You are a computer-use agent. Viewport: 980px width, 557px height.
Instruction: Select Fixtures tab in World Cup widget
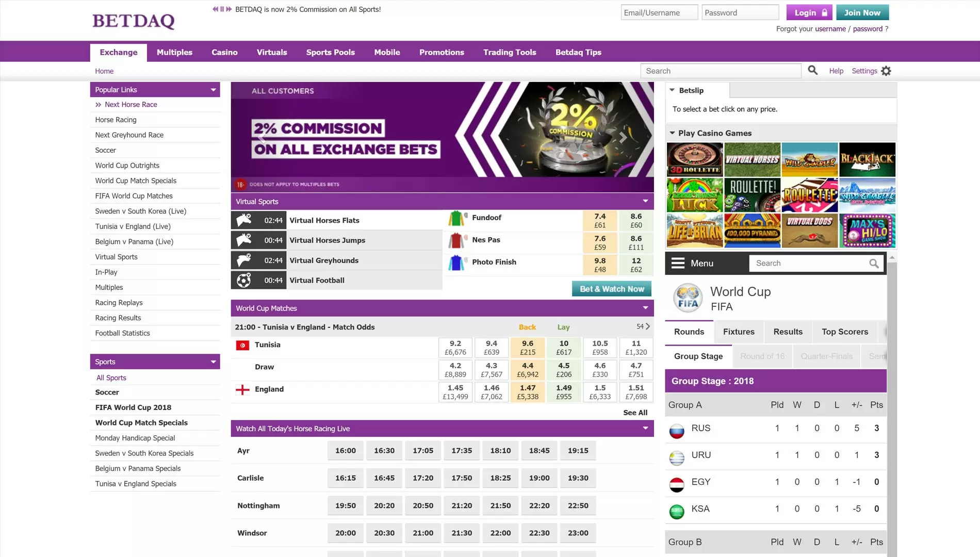point(739,332)
